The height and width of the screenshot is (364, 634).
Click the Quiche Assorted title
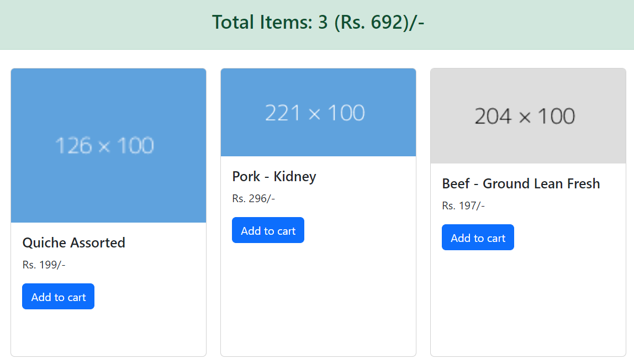74,242
